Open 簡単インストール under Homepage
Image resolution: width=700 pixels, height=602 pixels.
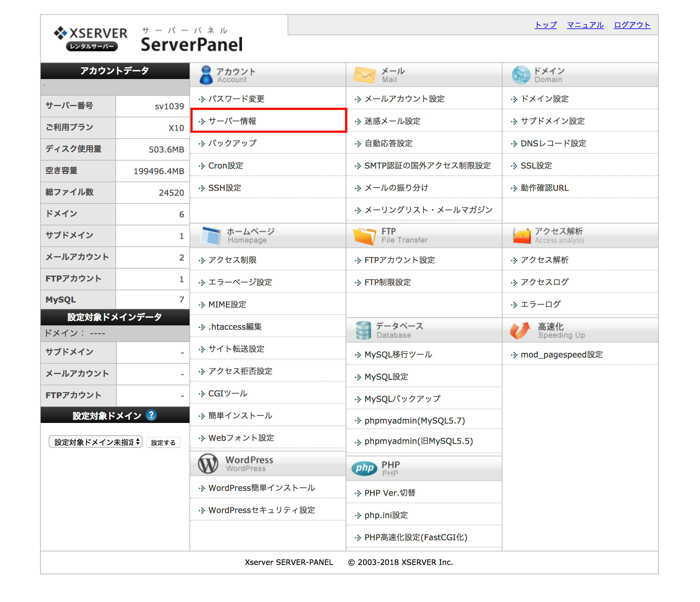(x=240, y=416)
